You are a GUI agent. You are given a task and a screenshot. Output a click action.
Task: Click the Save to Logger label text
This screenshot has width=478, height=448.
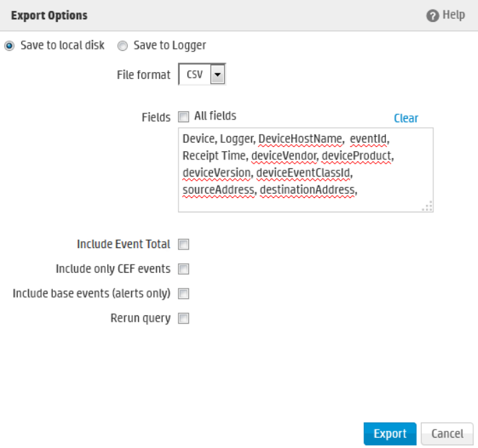(170, 45)
